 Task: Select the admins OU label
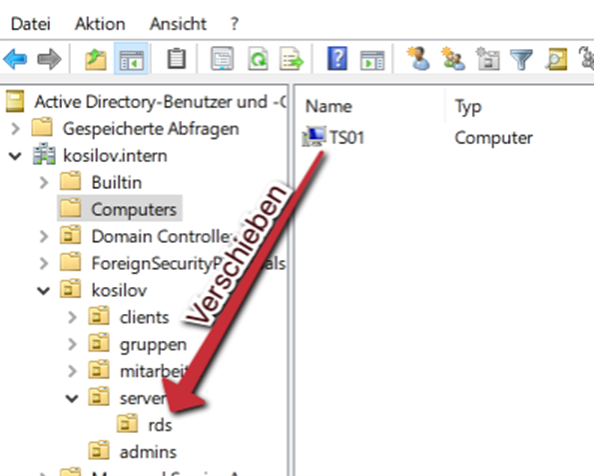148,452
